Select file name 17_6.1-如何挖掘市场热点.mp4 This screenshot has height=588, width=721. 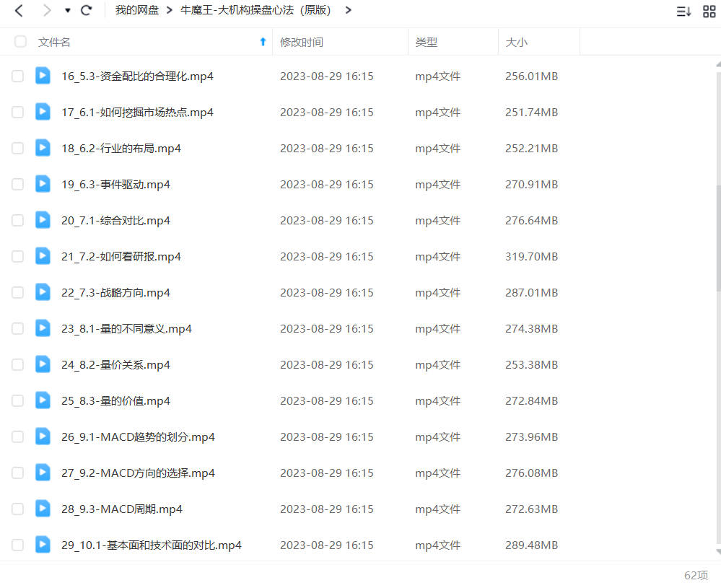point(137,112)
